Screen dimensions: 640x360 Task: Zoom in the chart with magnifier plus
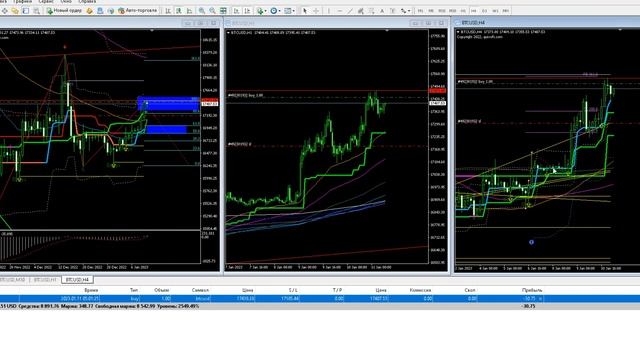pos(202,11)
